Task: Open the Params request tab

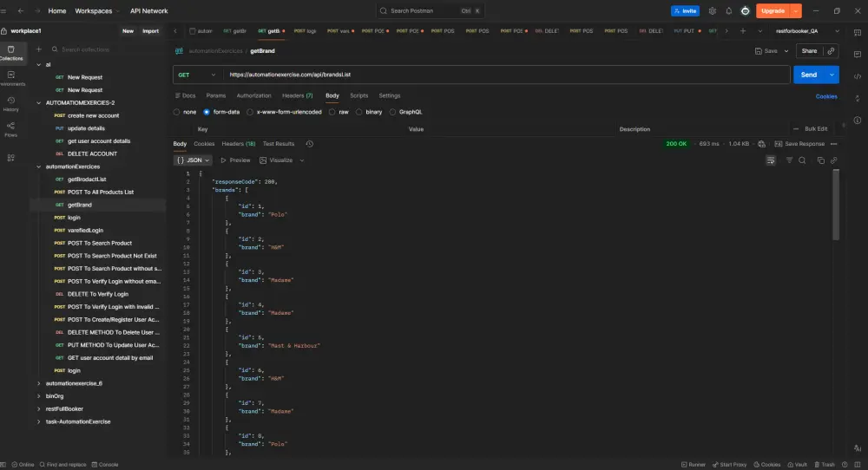Action: [x=216, y=95]
